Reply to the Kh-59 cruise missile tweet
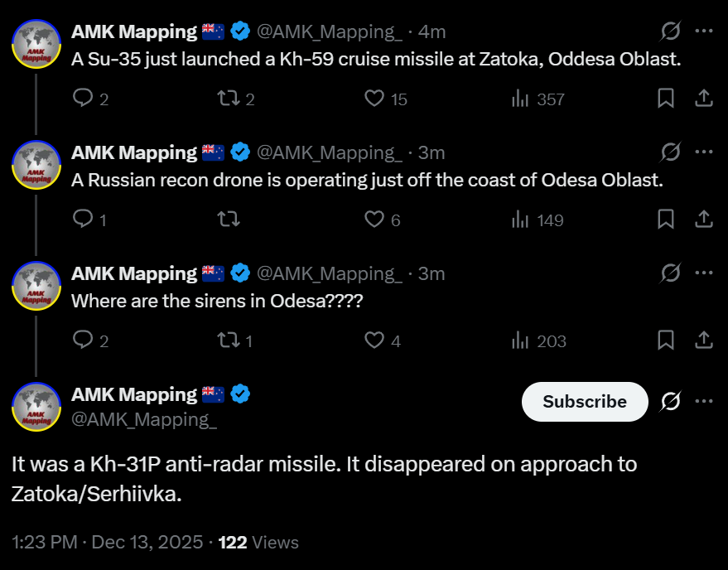 [83, 99]
